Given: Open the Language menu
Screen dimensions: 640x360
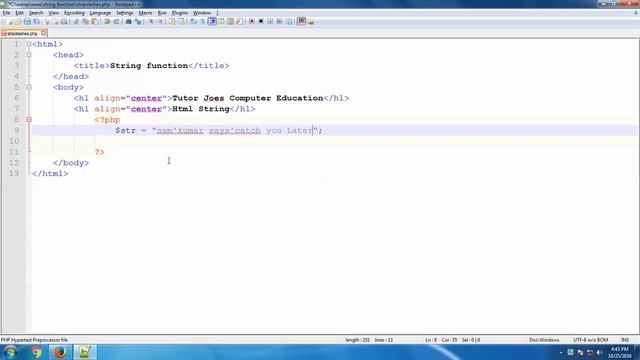Looking at the screenshot, I should pos(100,13).
